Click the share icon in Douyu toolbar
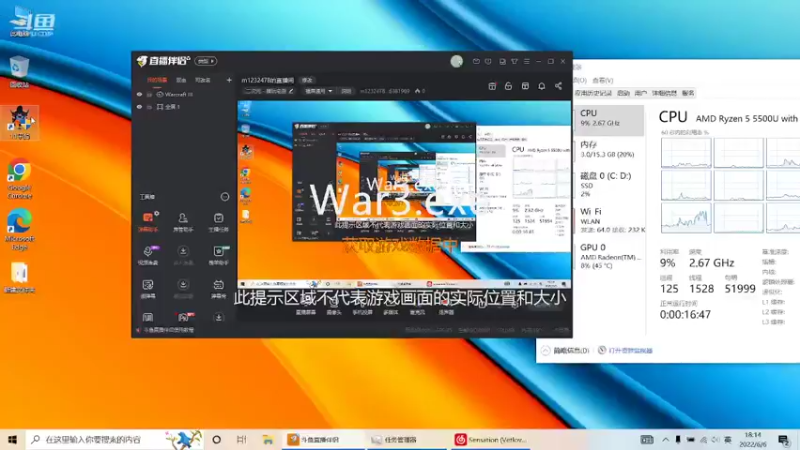Viewport: 800px width, 450px height. point(558,86)
